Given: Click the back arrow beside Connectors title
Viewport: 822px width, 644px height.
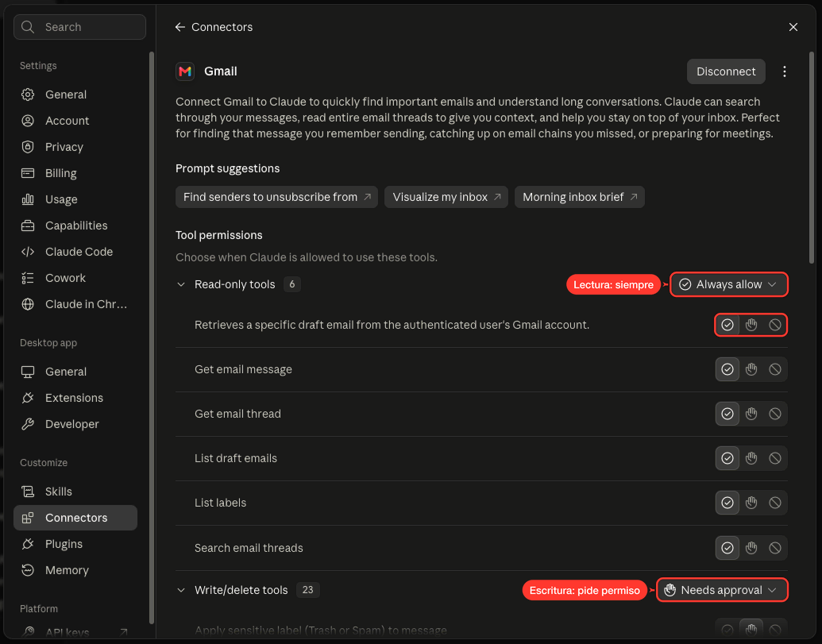Looking at the screenshot, I should point(179,27).
